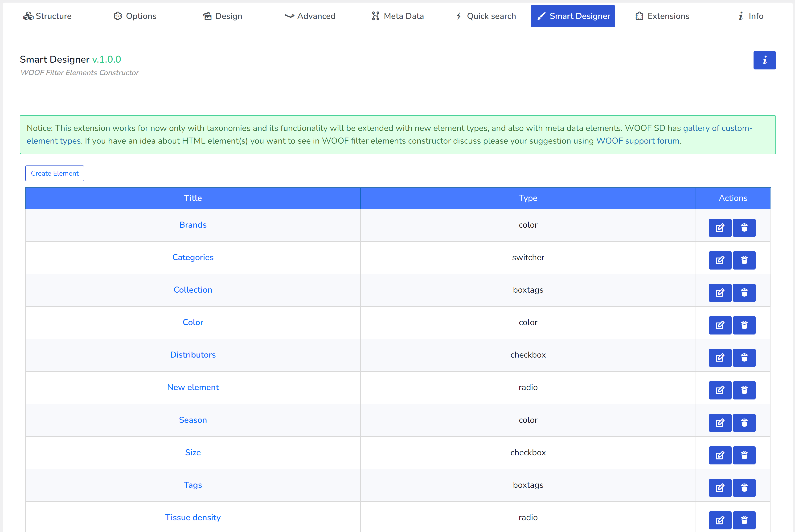Open the Structure tab

[x=47, y=16]
